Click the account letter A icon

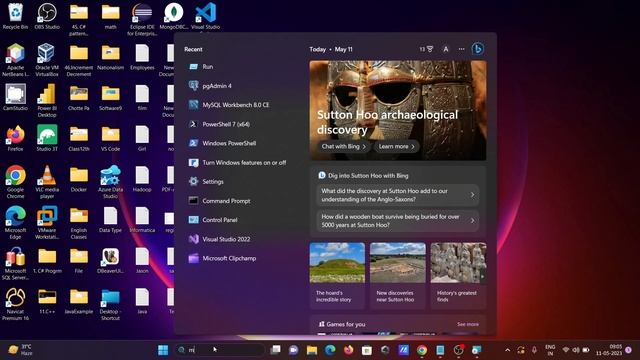coord(446,49)
